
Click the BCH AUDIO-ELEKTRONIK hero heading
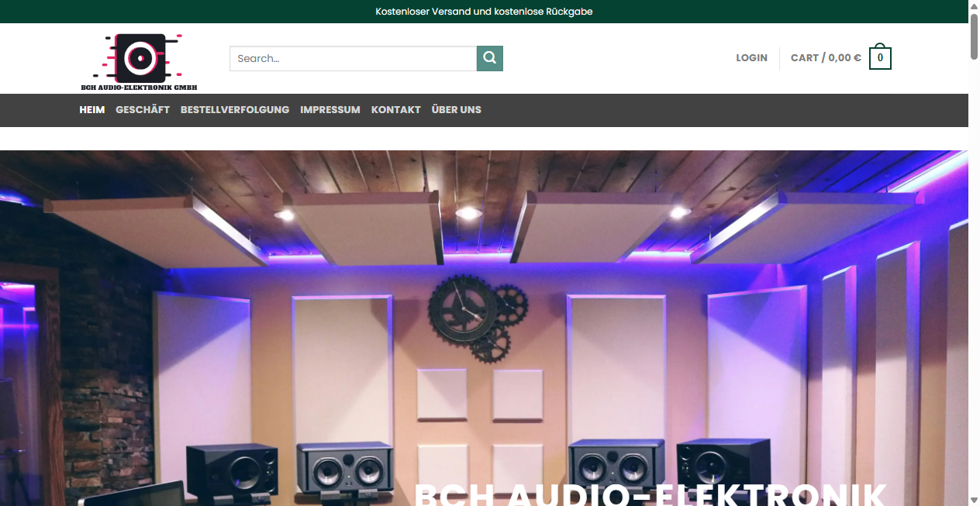click(x=650, y=494)
